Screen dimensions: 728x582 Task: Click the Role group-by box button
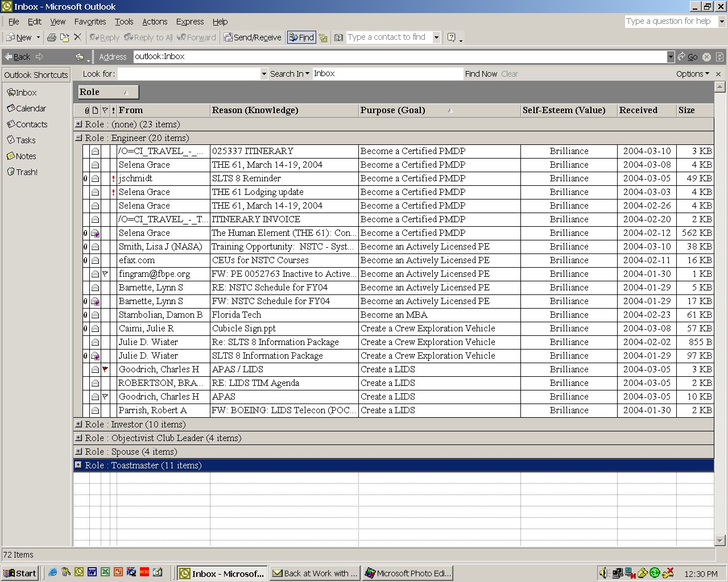pyautogui.click(x=108, y=92)
